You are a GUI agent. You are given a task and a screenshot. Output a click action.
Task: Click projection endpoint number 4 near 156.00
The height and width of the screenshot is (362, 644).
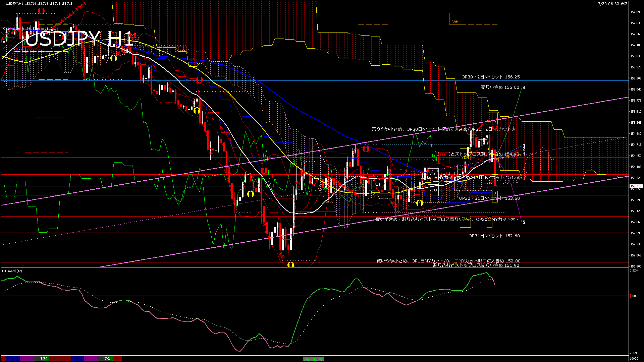pyautogui.click(x=524, y=87)
